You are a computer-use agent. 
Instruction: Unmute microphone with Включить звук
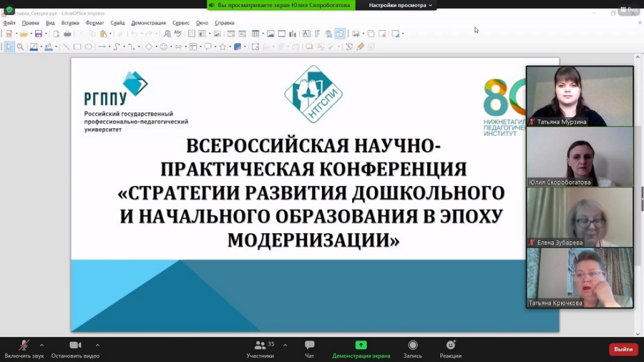pos(24,346)
